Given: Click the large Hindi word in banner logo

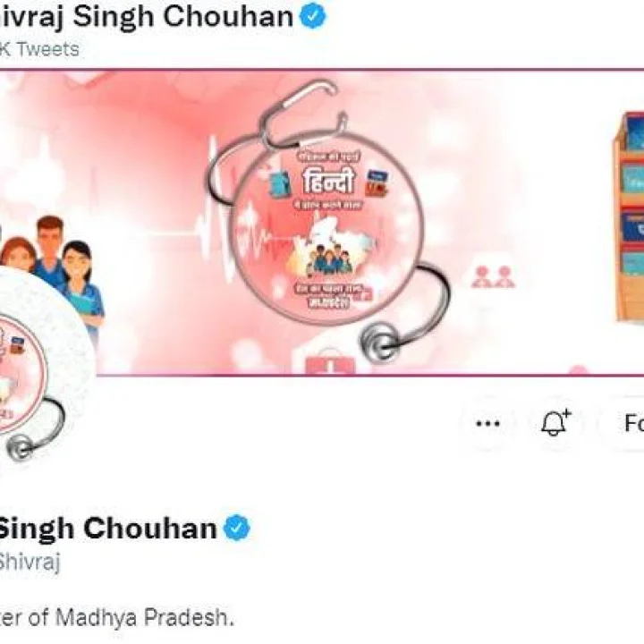Looking at the screenshot, I should [x=328, y=182].
